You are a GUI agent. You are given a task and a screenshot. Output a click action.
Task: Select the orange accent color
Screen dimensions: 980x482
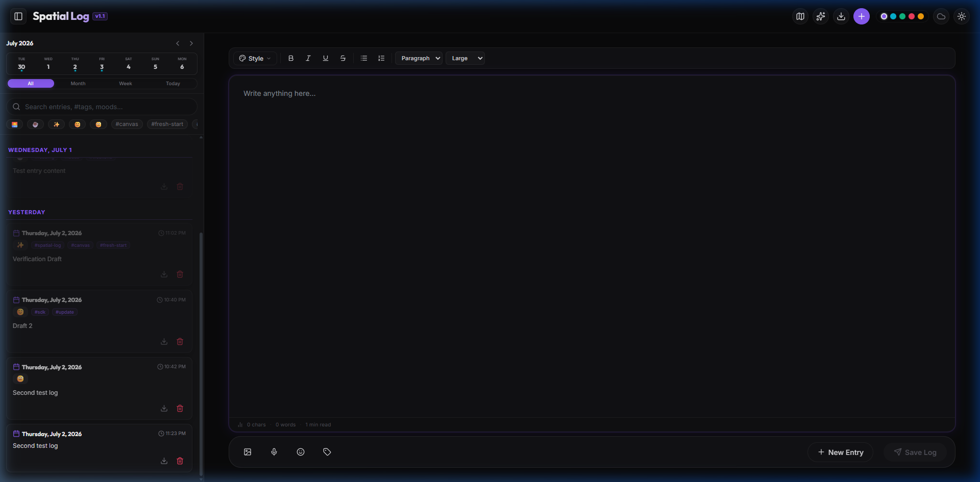921,16
